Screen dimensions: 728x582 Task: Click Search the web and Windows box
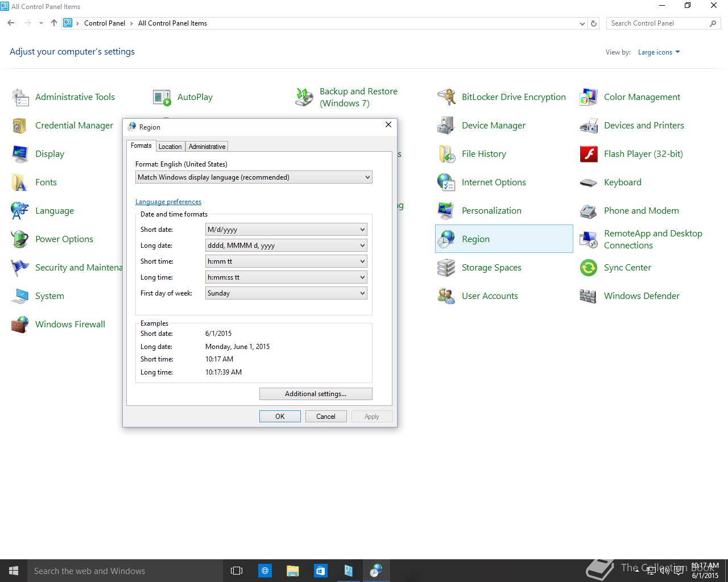(x=125, y=571)
